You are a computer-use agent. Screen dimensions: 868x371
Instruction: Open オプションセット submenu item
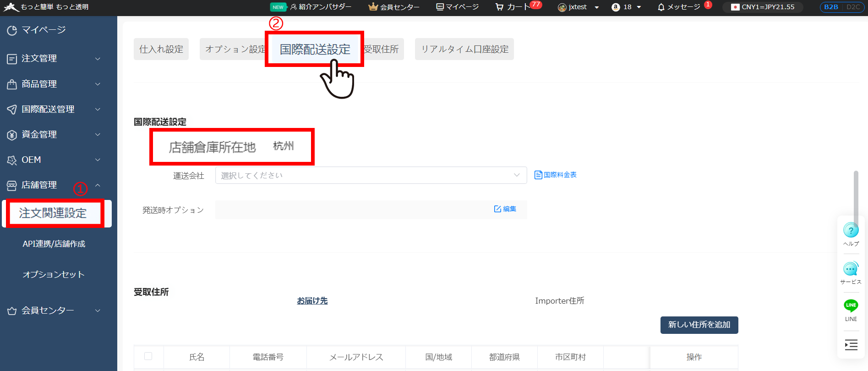point(54,274)
